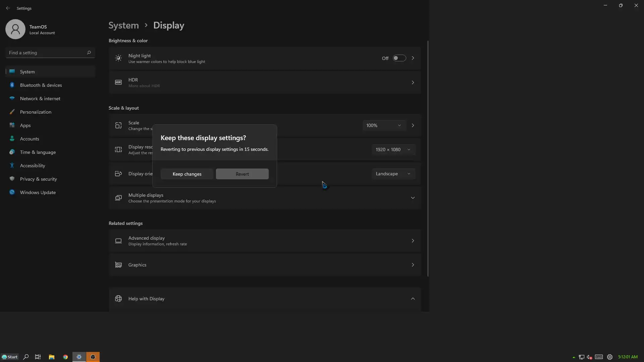Open Chrome from the taskbar
The image size is (644, 362).
click(65, 357)
